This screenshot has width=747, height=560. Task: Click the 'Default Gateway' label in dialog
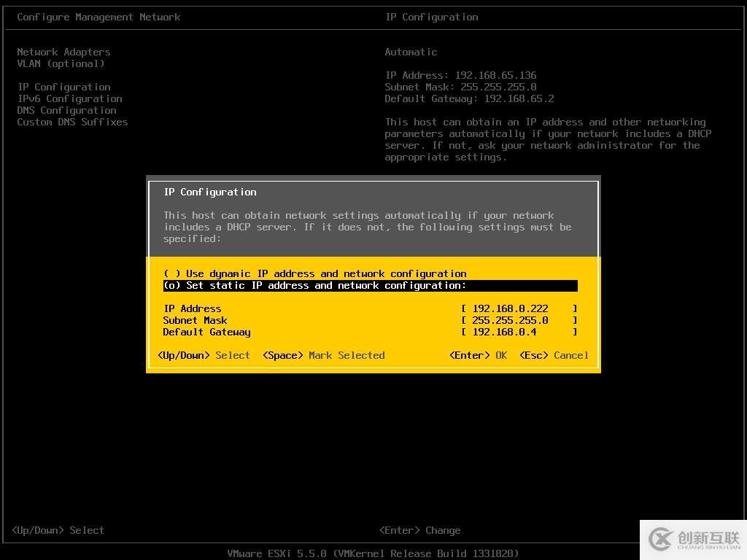pos(206,332)
